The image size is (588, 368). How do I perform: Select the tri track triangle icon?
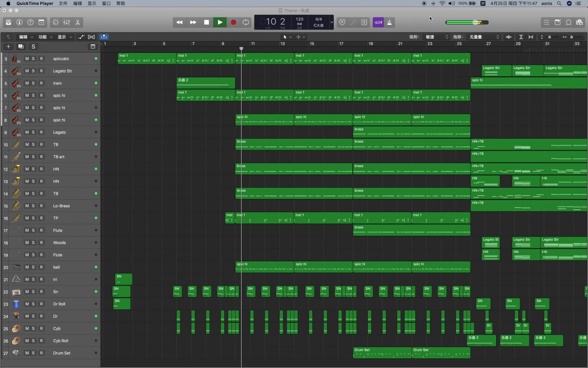[x=16, y=279]
